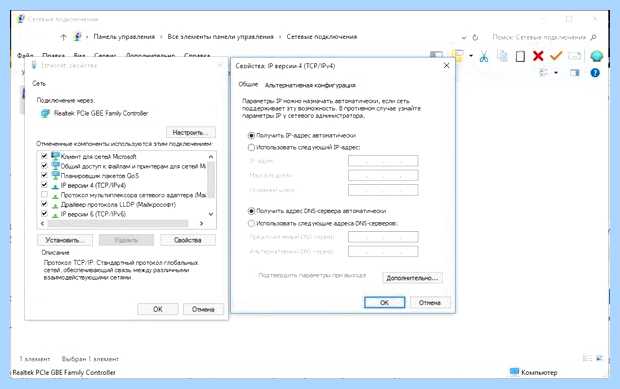Image resolution: width=620 pixels, height=389 pixels.
Task: Click the Paste clipboard toolbar icon
Action: (520, 57)
